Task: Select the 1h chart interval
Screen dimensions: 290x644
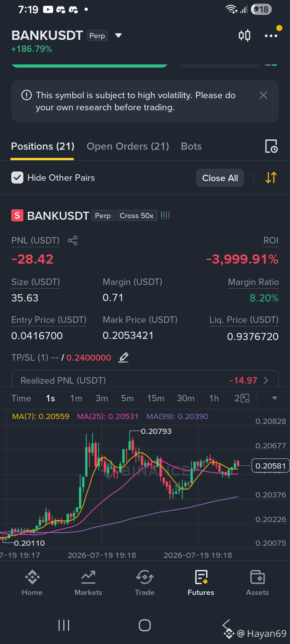Action: point(214,398)
